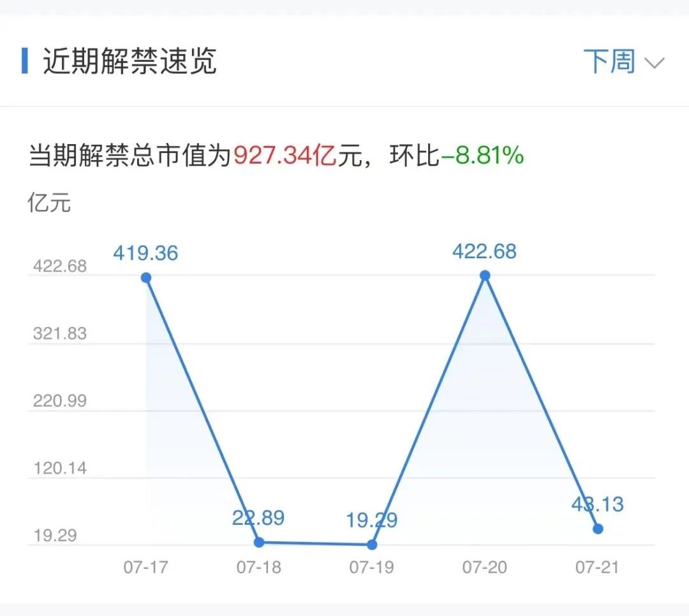
Task: Select the 近期解禁速览 section title
Action: [x=130, y=61]
